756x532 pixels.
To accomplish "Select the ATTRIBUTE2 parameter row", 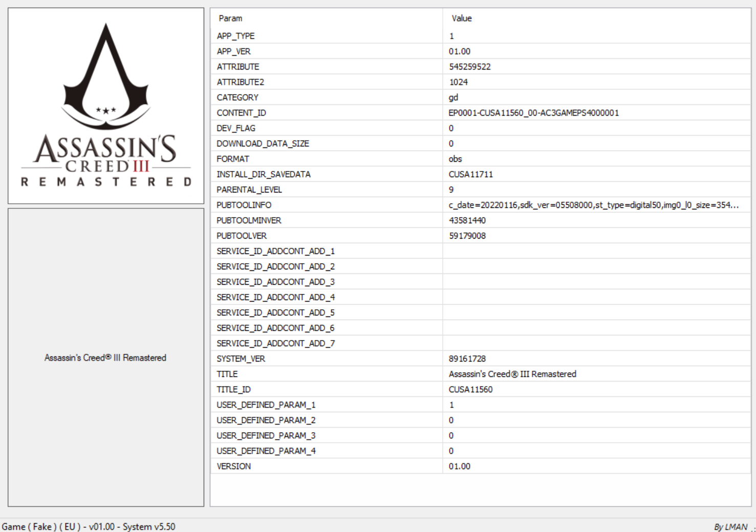I will (240, 82).
